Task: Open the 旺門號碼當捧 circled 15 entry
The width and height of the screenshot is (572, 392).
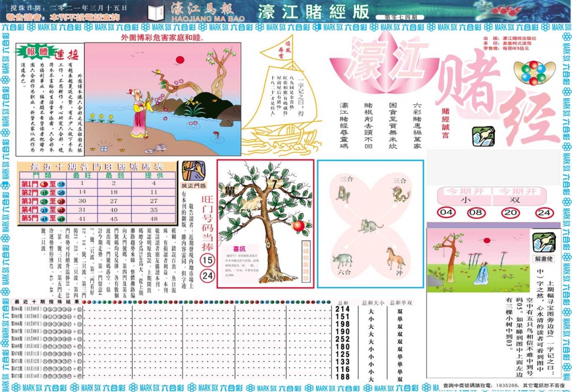Action: click(207, 260)
